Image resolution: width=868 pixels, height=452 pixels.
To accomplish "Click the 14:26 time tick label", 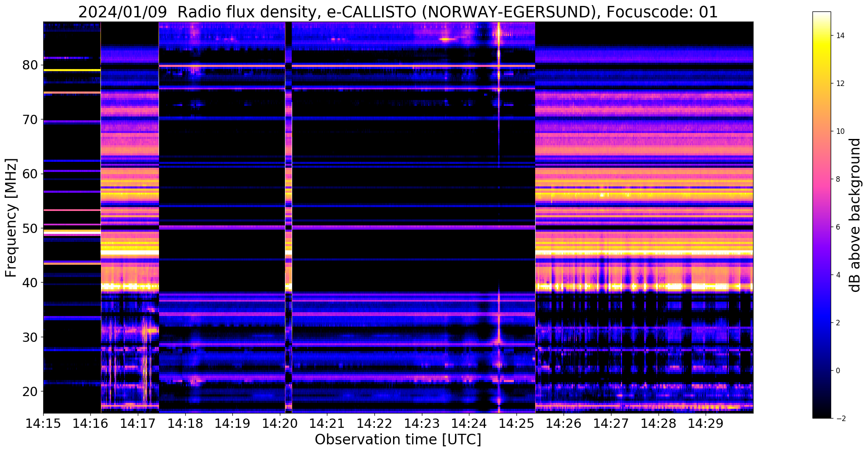I will point(564,423).
